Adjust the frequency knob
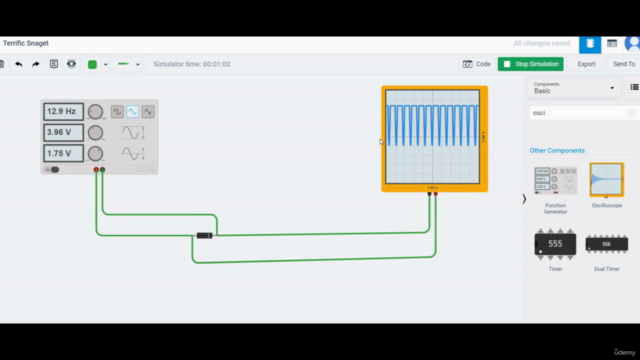 (96, 111)
